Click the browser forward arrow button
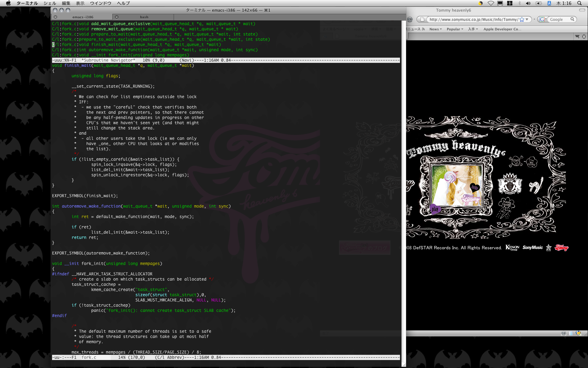This screenshot has width=588, height=368. [410, 19]
